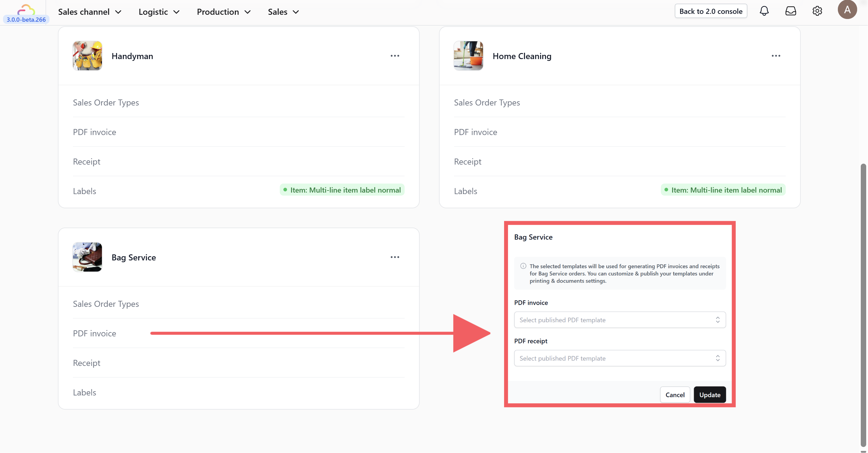The width and height of the screenshot is (868, 453).
Task: Open the inbox tray icon
Action: pyautogui.click(x=791, y=11)
